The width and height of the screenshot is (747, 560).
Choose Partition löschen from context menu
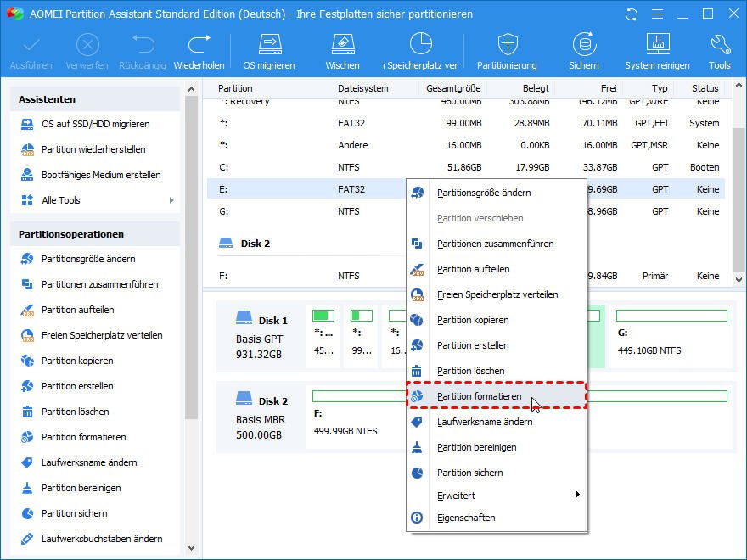click(470, 371)
